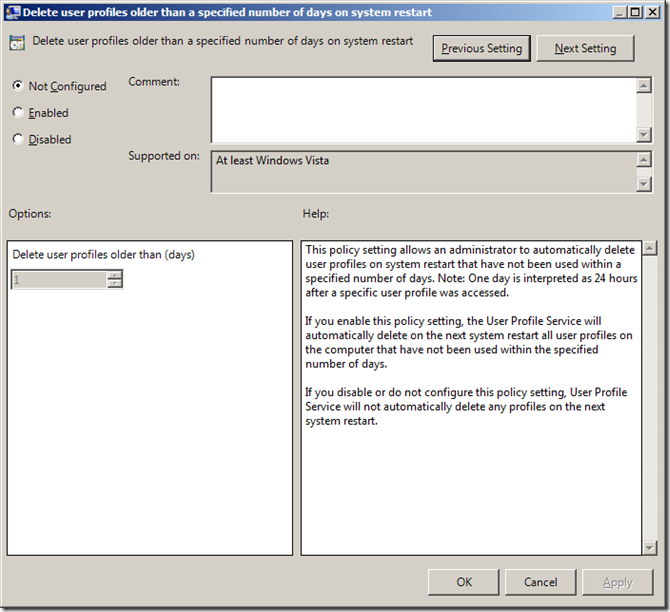
Task: Click Help pane scroll down arrow
Action: [649, 547]
